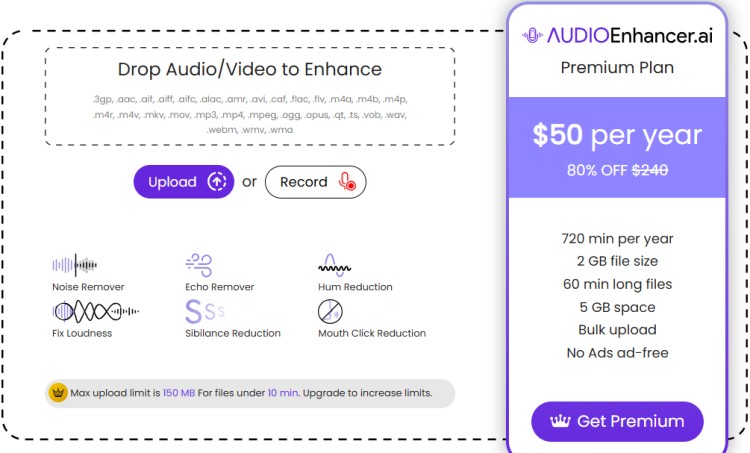The width and height of the screenshot is (750, 453).
Task: Select the Mouth Click Reduction icon
Action: point(330,311)
